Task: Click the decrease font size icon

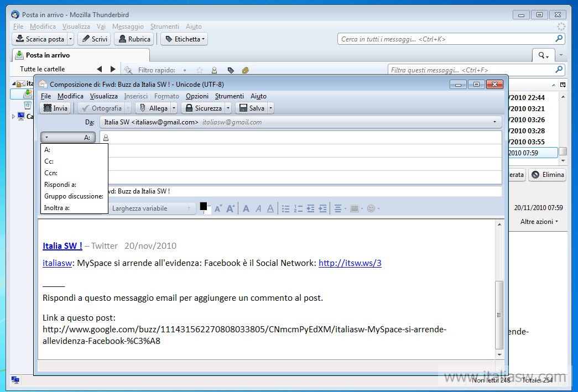Action: point(218,208)
